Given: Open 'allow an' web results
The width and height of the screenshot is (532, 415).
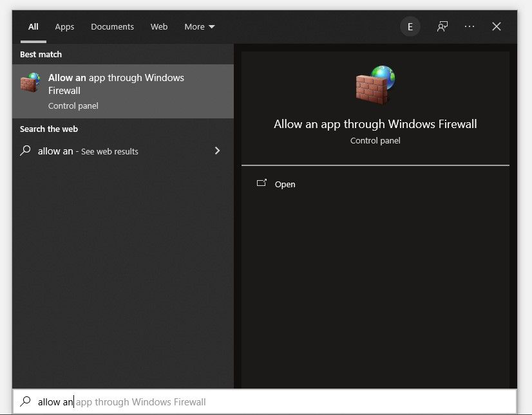Looking at the screenshot, I should point(123,151).
